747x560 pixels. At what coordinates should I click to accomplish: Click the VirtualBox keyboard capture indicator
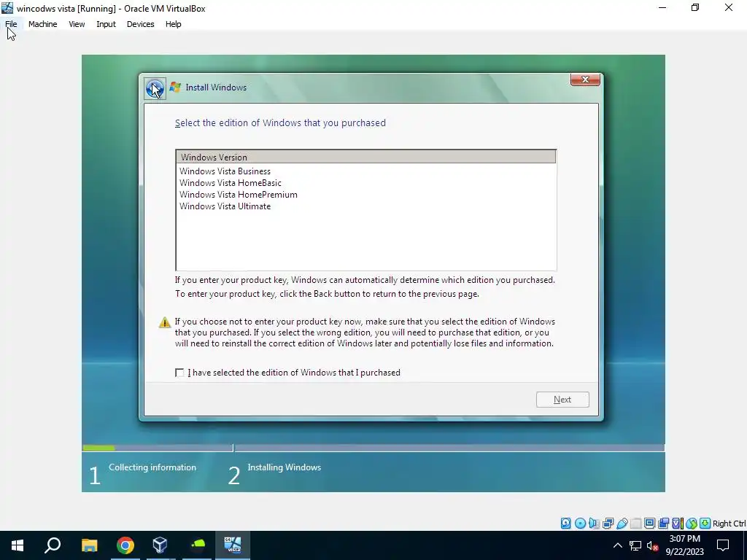tap(705, 524)
